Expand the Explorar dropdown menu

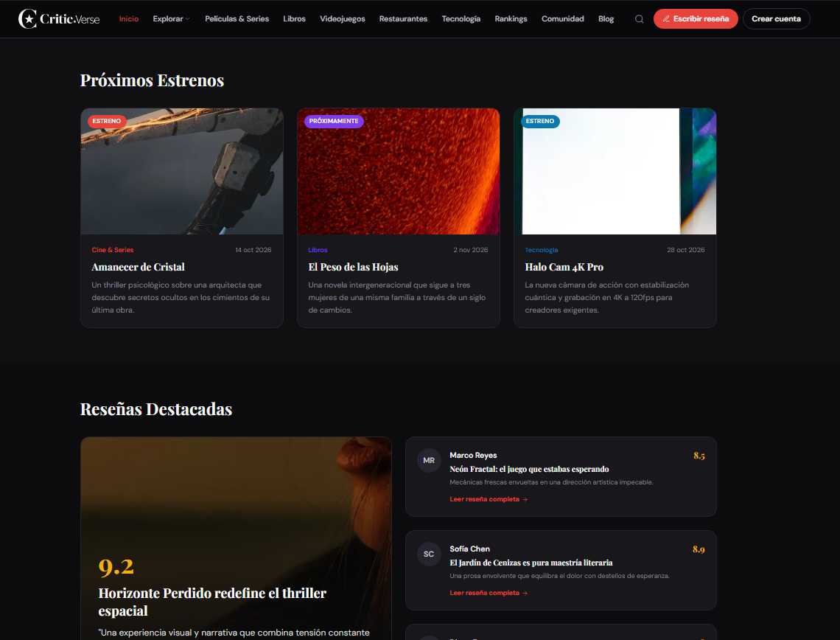pos(171,18)
